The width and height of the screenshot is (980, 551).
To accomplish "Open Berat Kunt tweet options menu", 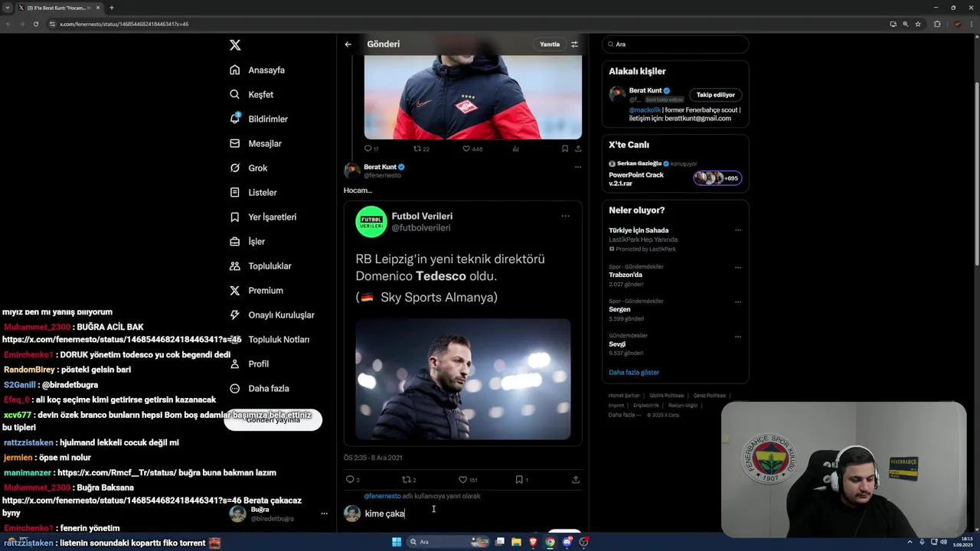I will pos(578,167).
